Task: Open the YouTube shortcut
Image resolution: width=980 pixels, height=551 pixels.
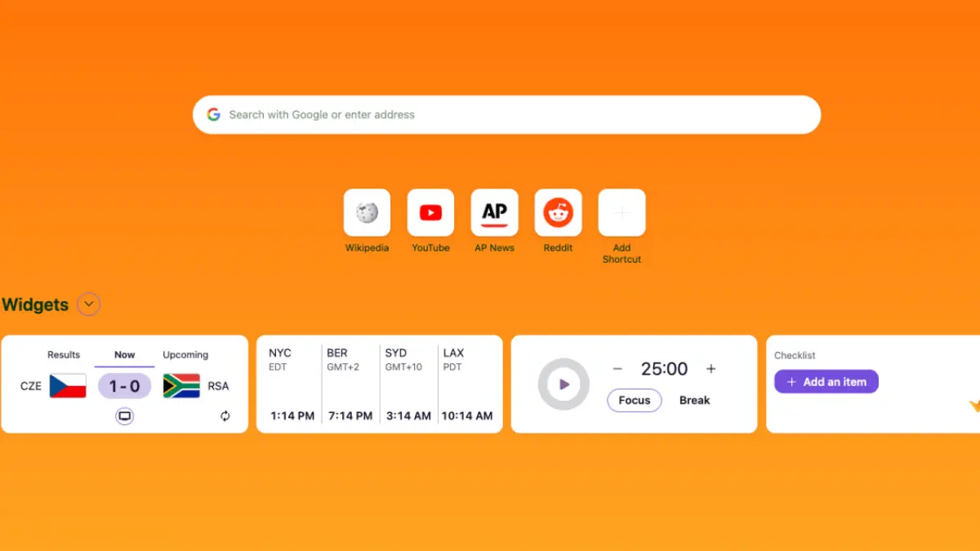Action: 430,212
